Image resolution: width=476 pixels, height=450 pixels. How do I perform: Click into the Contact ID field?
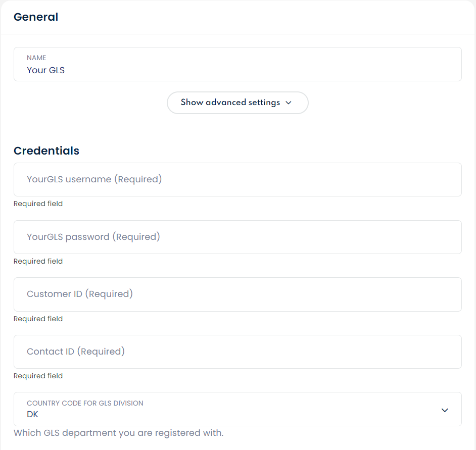[237, 352]
